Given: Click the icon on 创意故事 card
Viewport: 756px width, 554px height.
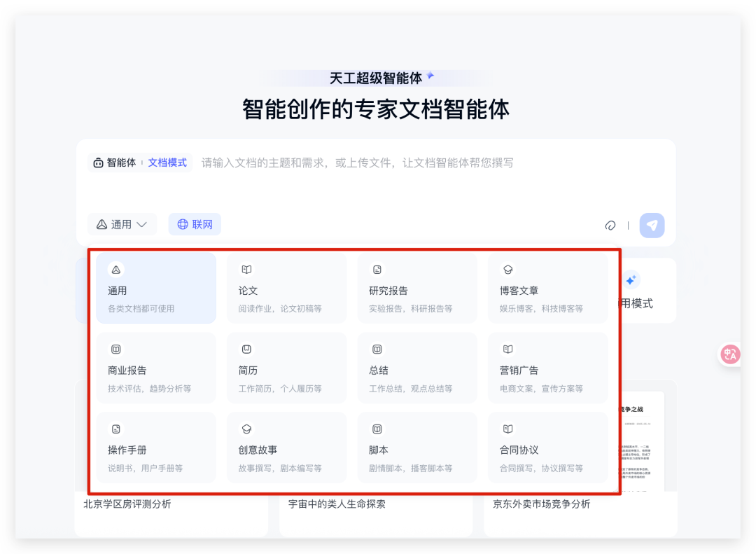Looking at the screenshot, I should point(247,429).
